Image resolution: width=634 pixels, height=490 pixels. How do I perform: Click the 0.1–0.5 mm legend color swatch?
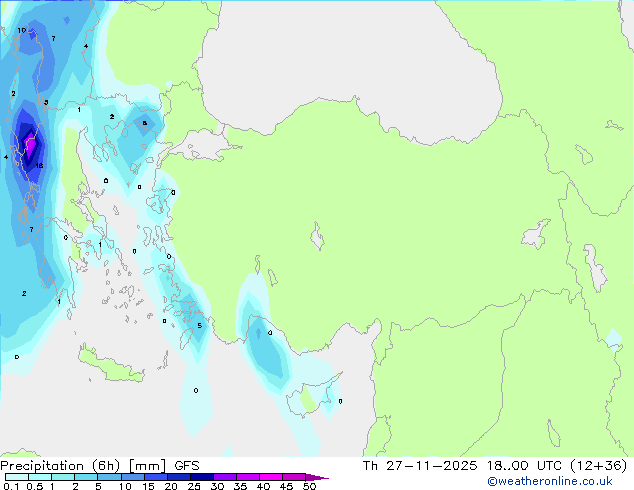click(x=17, y=477)
